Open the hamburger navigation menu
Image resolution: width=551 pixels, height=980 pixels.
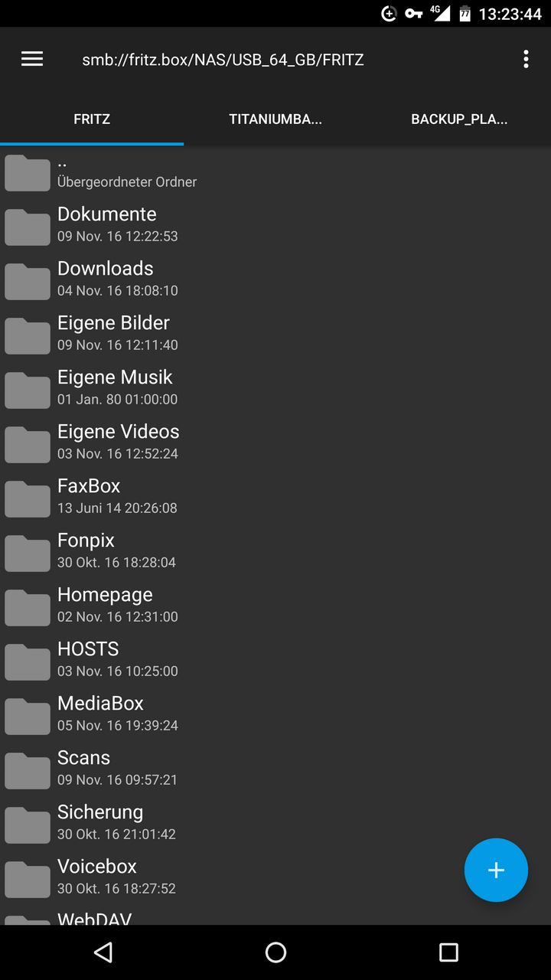pyautogui.click(x=32, y=59)
